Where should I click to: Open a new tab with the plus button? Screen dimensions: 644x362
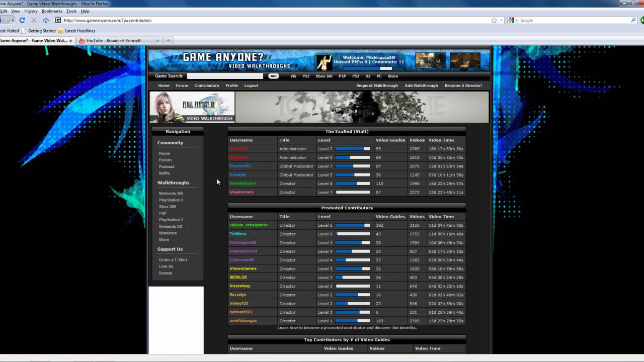tap(169, 41)
